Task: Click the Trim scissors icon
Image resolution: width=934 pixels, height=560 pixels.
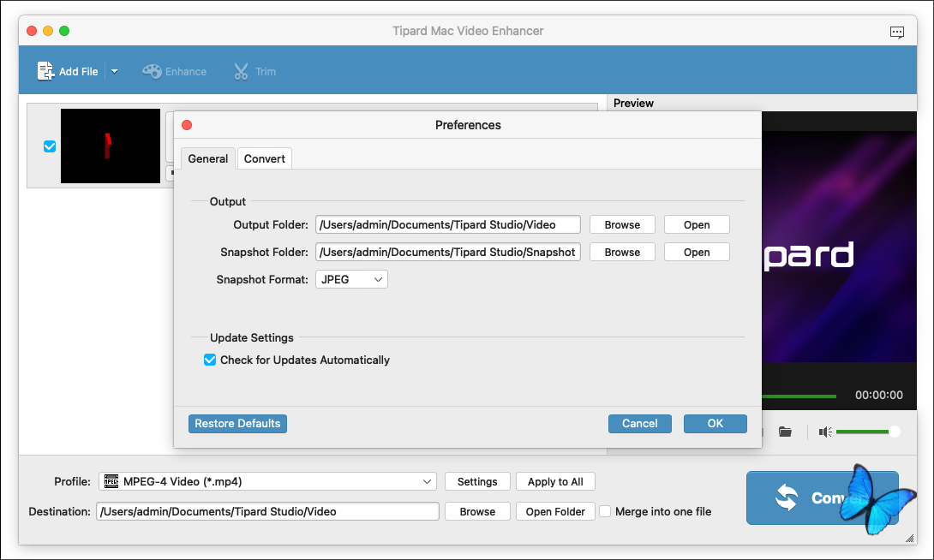Action: click(x=241, y=71)
